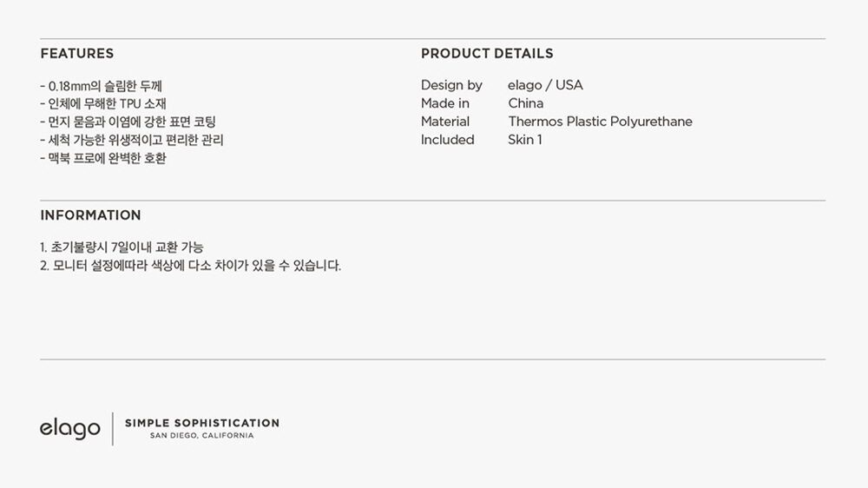Click the PRODUCT DETAILS heading
The image size is (868, 488).
pos(487,54)
